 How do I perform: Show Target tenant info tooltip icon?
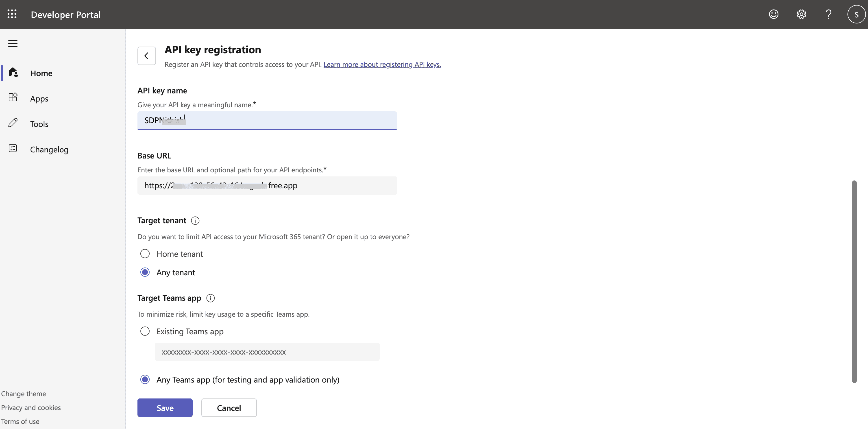pos(195,221)
